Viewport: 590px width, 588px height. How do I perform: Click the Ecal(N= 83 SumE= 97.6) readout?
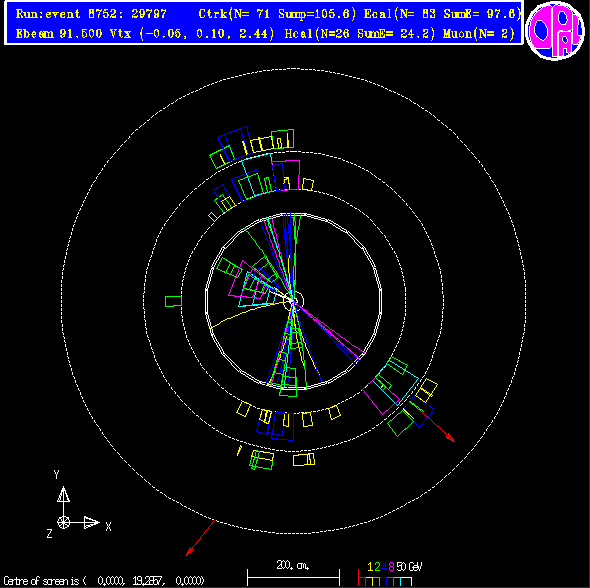point(442,14)
